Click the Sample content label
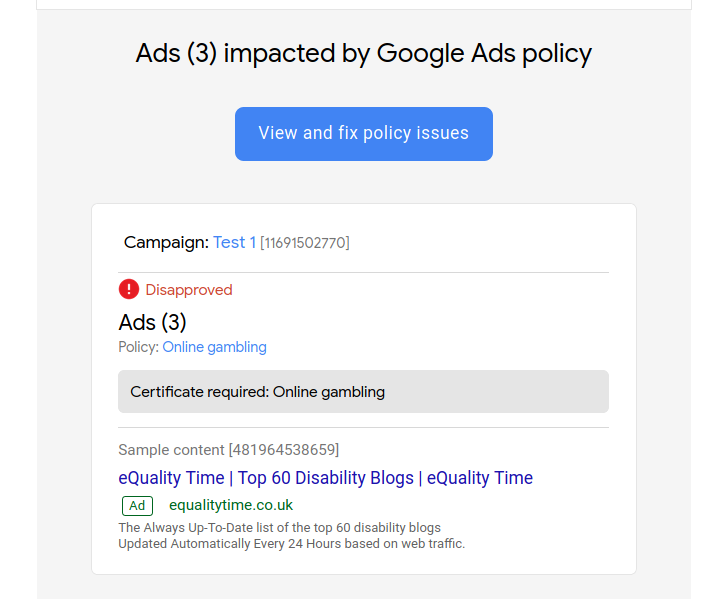Viewport: 707px width, 599px height. (171, 450)
